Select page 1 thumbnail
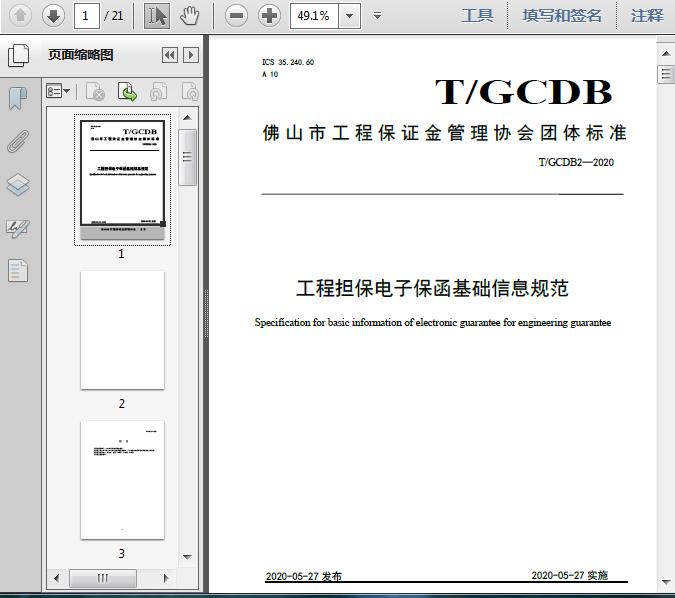Image resolution: width=675 pixels, height=598 pixels. click(x=122, y=180)
